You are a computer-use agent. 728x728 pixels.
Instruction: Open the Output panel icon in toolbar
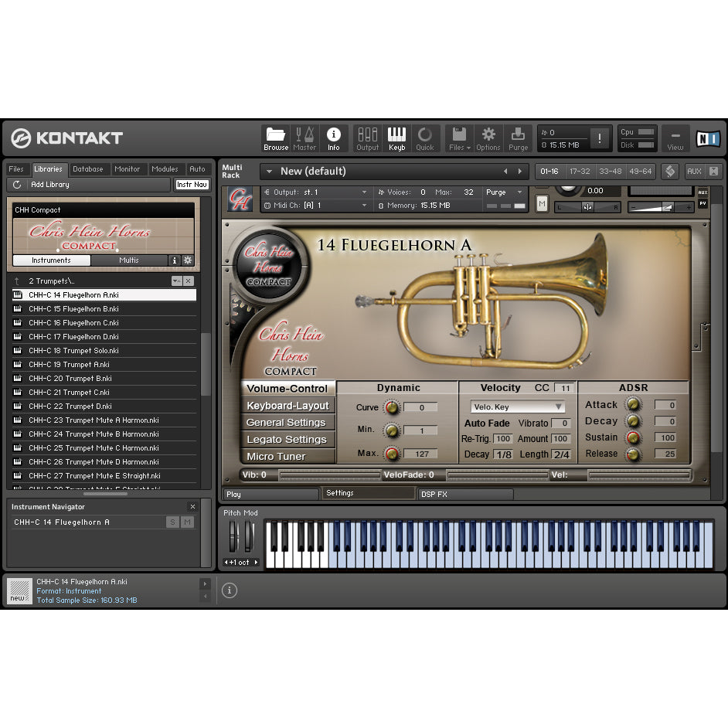(367, 138)
